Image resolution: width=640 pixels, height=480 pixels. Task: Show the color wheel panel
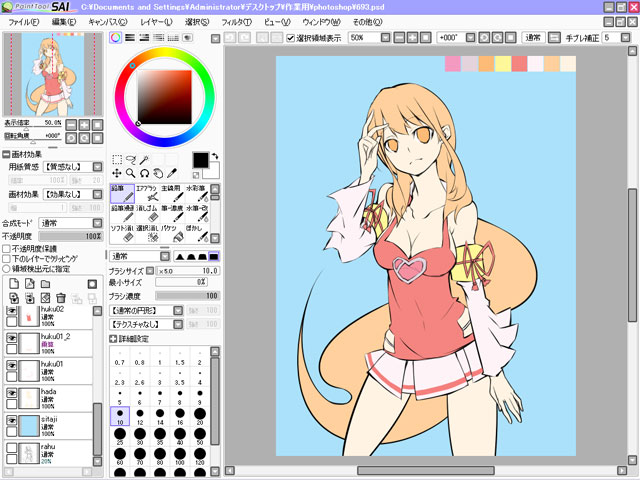tap(116, 38)
